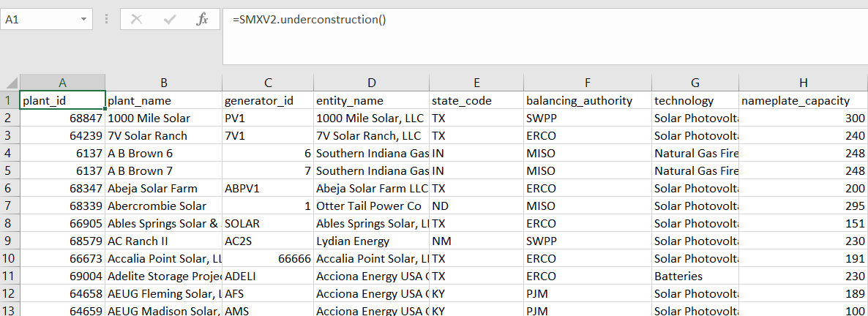The width and height of the screenshot is (868, 316).
Task: Open the Insert Function fx dialog
Action: pos(202,19)
